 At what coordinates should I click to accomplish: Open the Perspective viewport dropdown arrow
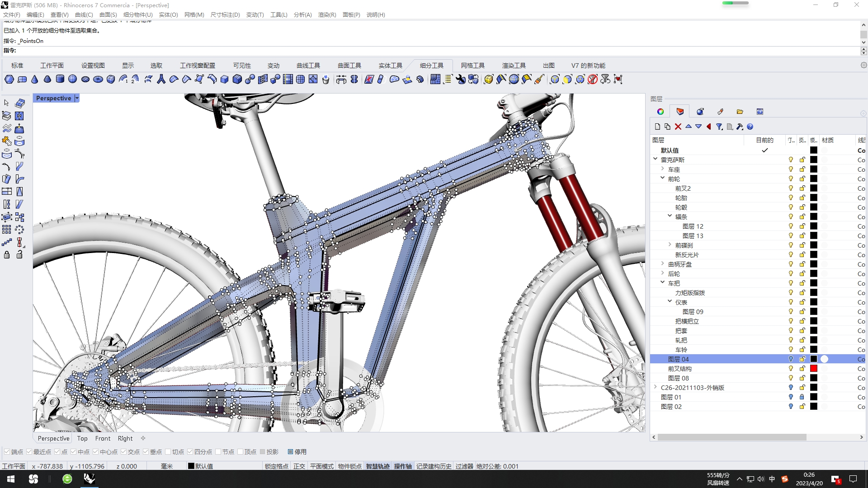click(77, 98)
